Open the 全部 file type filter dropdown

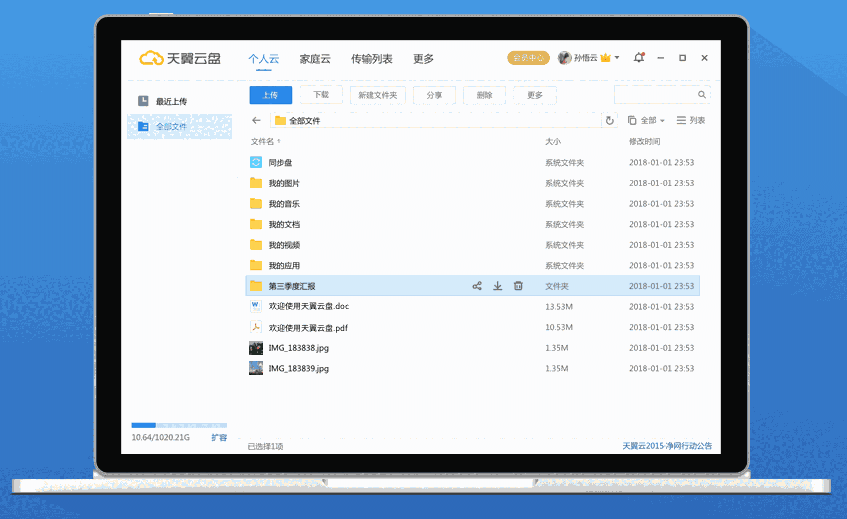(646, 120)
